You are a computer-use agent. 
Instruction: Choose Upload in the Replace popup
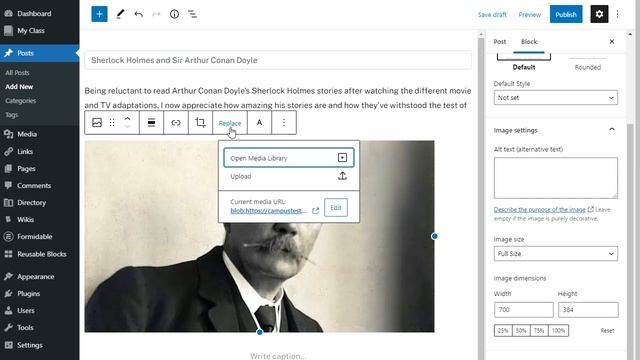pyautogui.click(x=289, y=176)
